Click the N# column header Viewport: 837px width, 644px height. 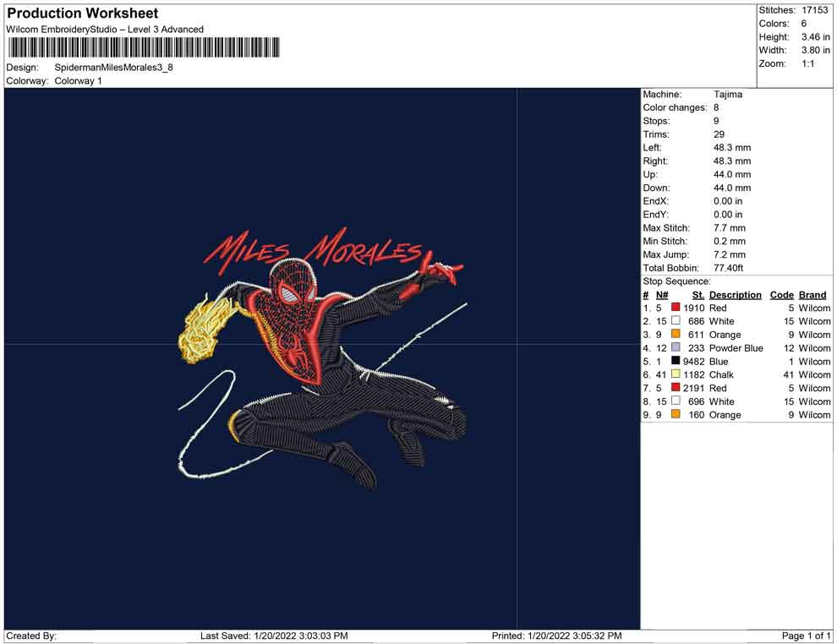coord(662,295)
